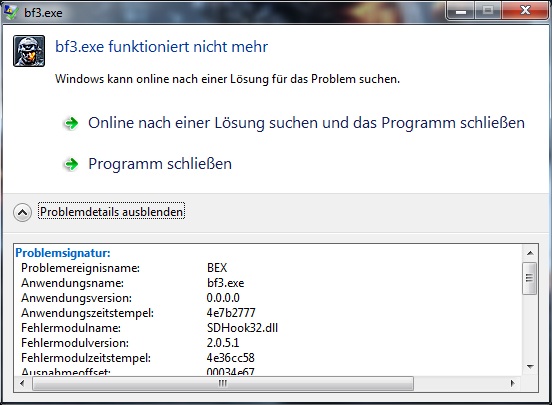Image resolution: width=552 pixels, height=405 pixels.
Task: Select Anwendungsname label
Action: (73, 283)
